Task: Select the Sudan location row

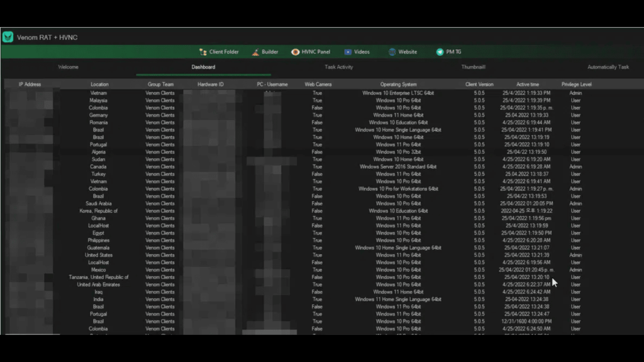Action: [x=98, y=159]
